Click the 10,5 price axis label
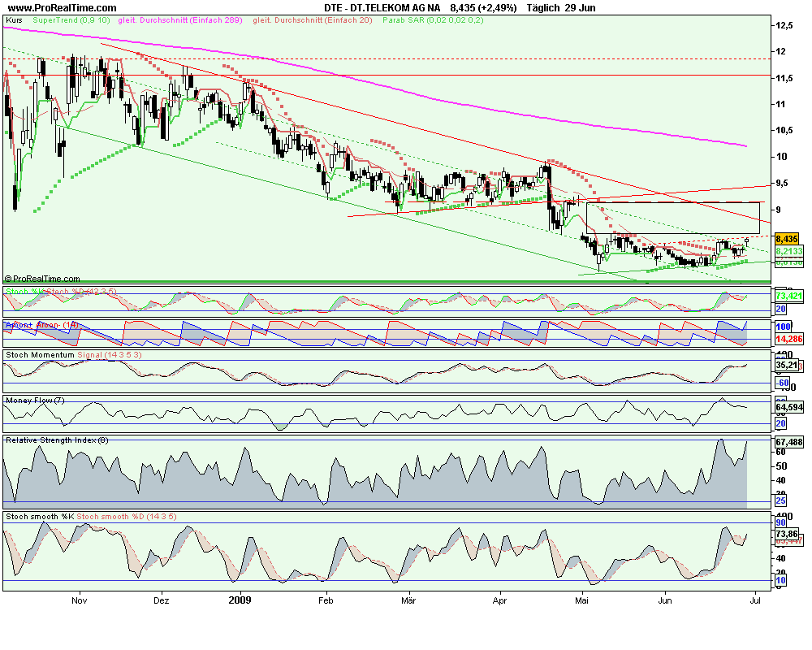The image size is (812, 650). (x=784, y=131)
